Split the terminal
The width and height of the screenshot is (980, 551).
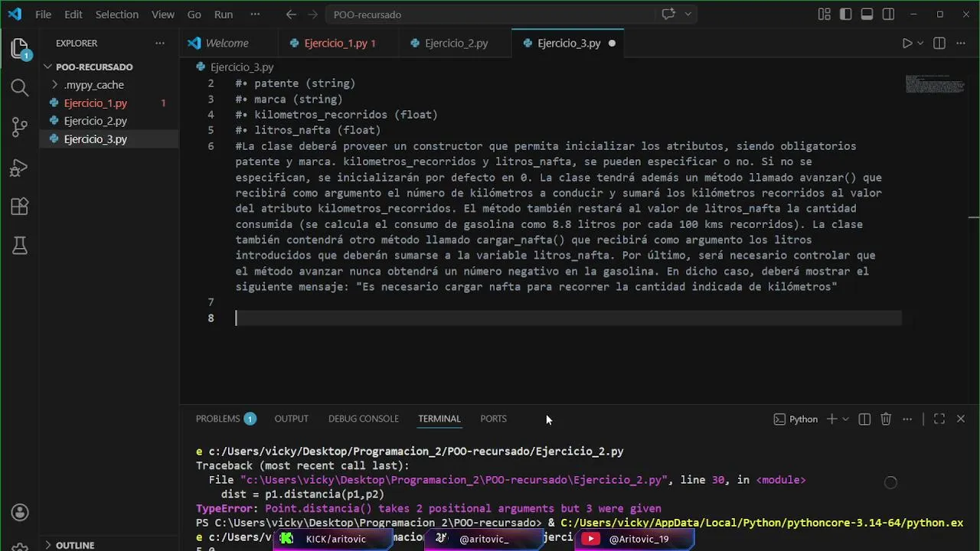(864, 419)
